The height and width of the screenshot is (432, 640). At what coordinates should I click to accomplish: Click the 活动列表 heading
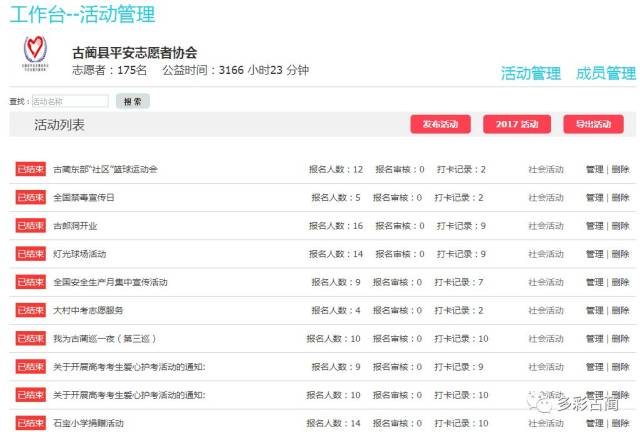pyautogui.click(x=60, y=125)
